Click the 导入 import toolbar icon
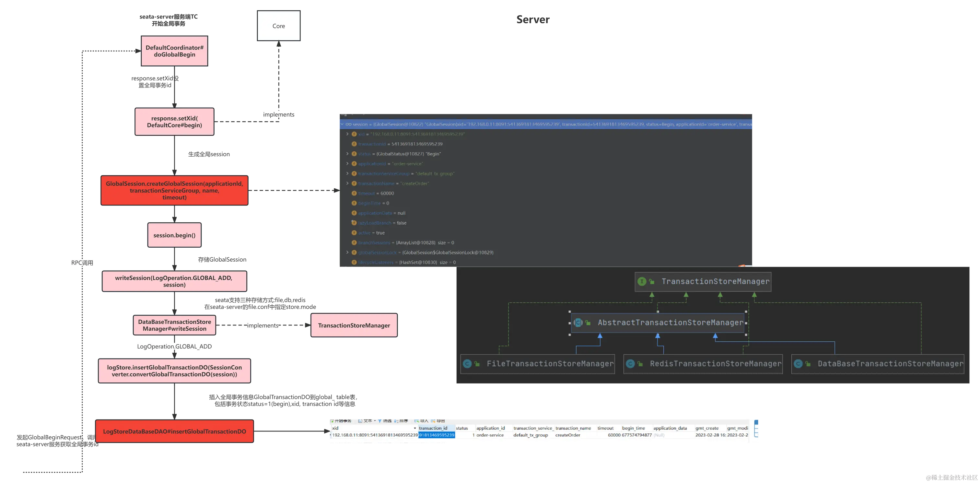 (416, 420)
